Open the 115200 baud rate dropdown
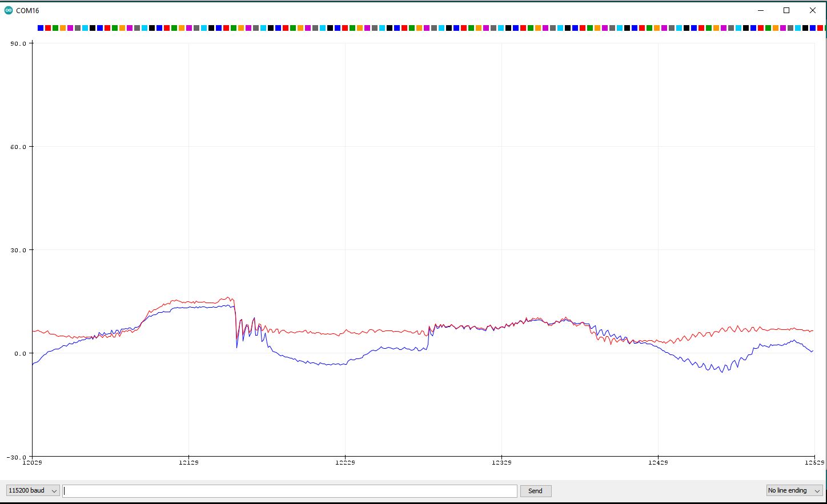This screenshot has width=827, height=504. tap(33, 490)
